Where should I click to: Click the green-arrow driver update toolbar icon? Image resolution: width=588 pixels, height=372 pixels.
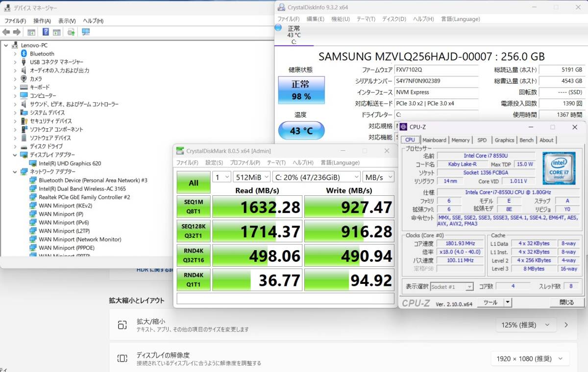tap(71, 32)
